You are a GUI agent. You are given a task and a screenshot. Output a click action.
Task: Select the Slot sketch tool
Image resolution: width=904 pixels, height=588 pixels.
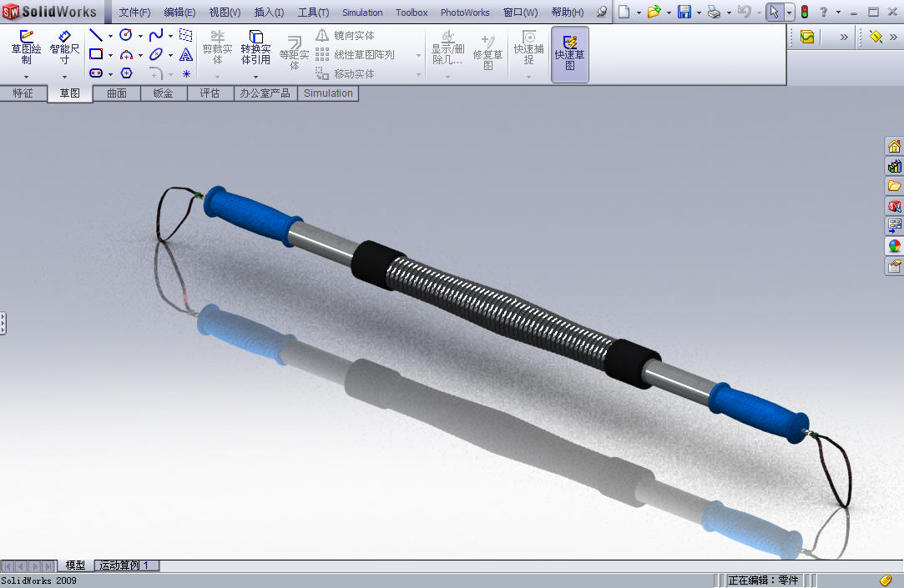96,73
